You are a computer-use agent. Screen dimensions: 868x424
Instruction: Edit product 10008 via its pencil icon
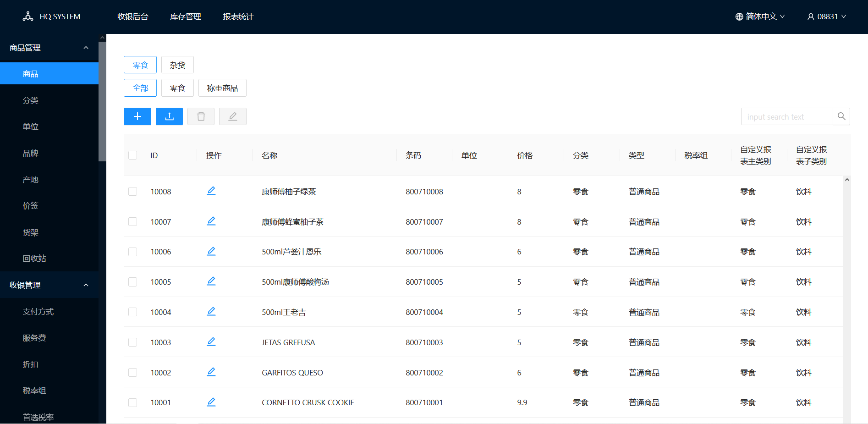click(x=211, y=191)
